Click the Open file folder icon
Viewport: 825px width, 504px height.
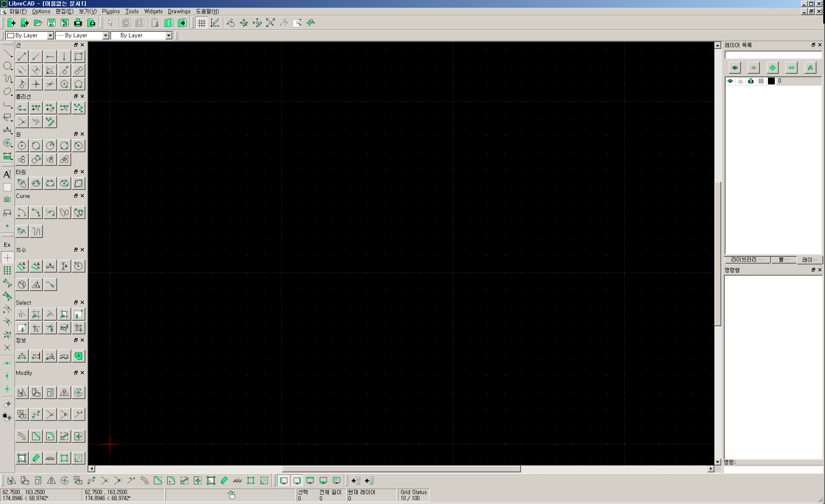38,23
